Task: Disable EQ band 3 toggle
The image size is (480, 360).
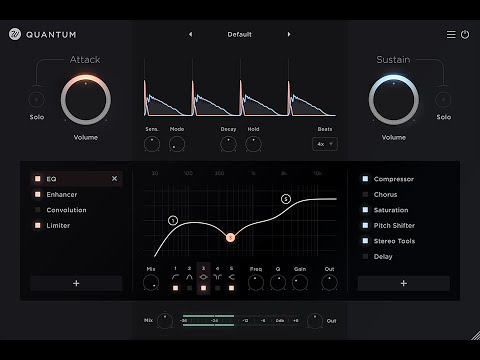Action: pos(203,288)
